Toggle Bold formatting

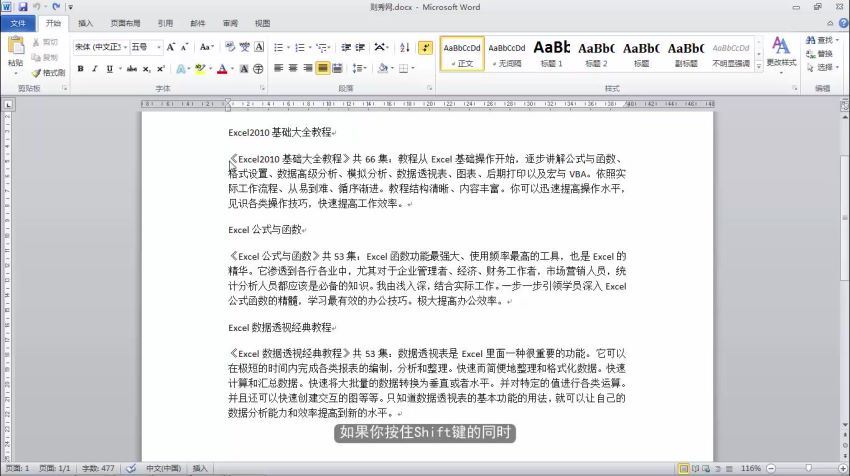pos(81,69)
